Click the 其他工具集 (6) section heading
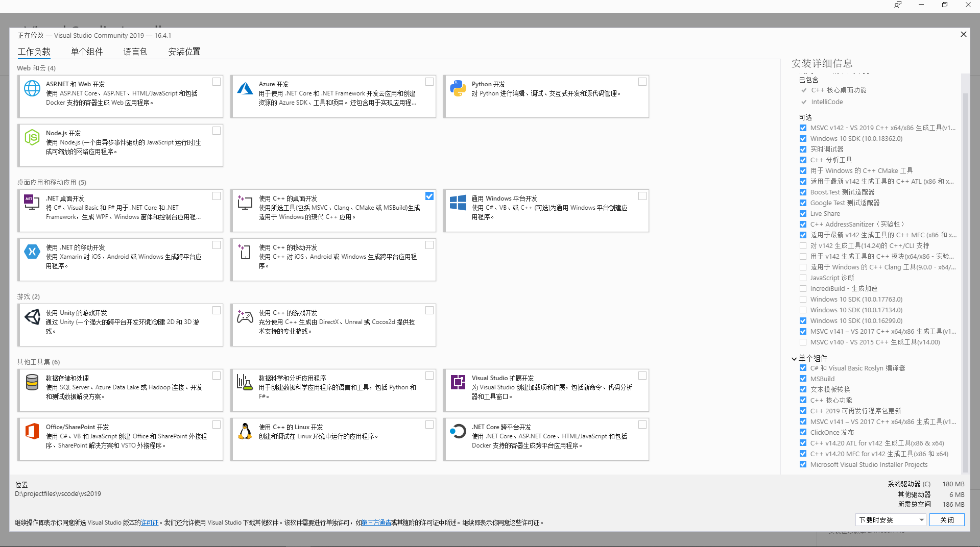The width and height of the screenshot is (980, 547). click(38, 362)
